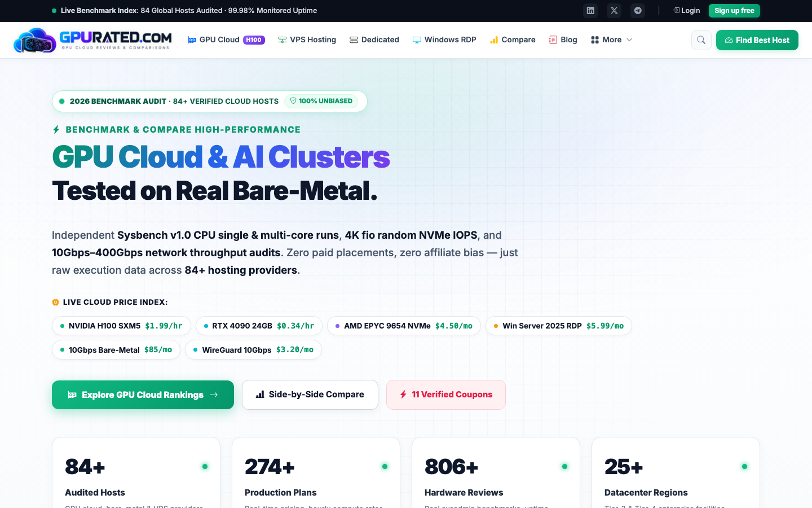Click the 'GPU Cloud & AI Clusters' headline

click(221, 157)
